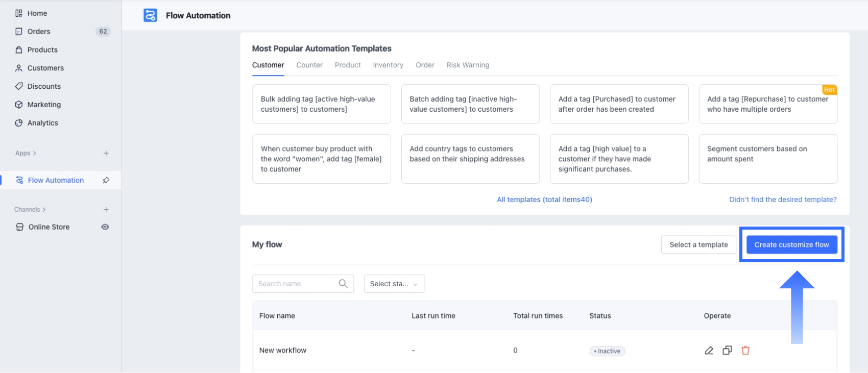This screenshot has height=373, width=868.
Task: Click the Hot badge on Repurchase card
Action: [x=829, y=90]
